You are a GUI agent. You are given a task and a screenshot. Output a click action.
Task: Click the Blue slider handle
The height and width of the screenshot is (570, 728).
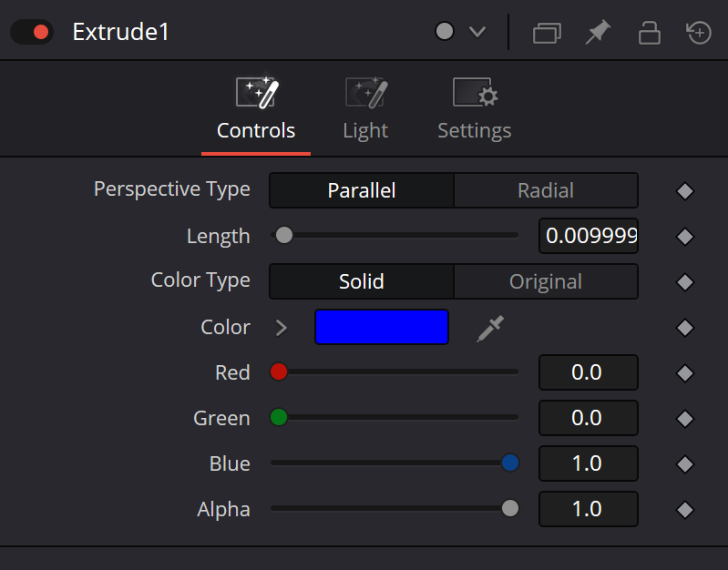[x=510, y=463]
